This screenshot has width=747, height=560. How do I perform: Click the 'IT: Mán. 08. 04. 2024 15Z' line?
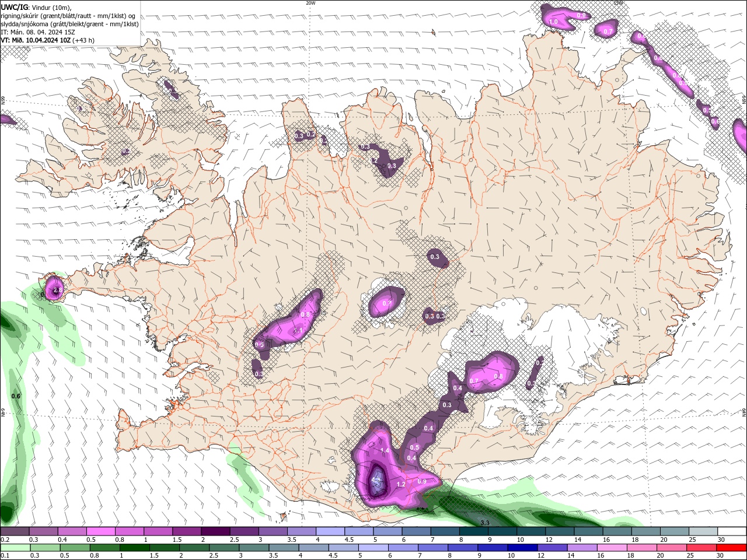coord(39,32)
